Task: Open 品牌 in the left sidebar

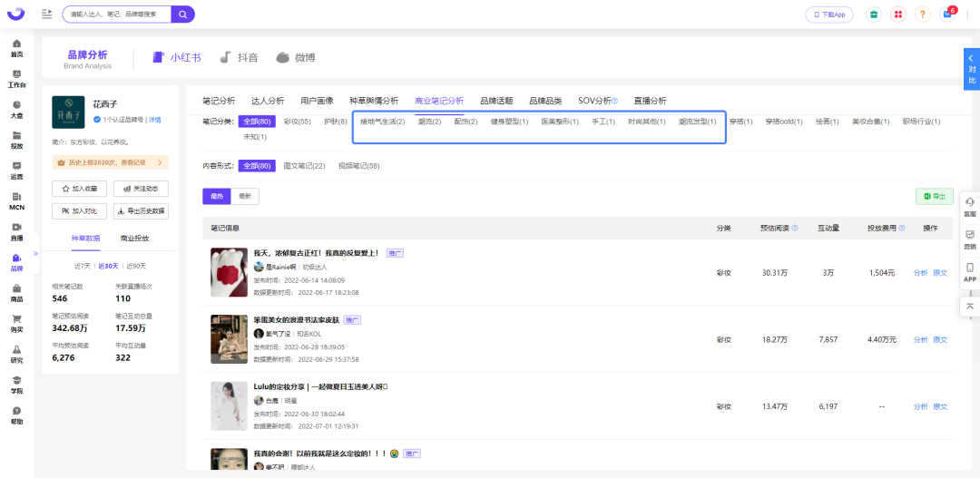Action: pyautogui.click(x=17, y=262)
